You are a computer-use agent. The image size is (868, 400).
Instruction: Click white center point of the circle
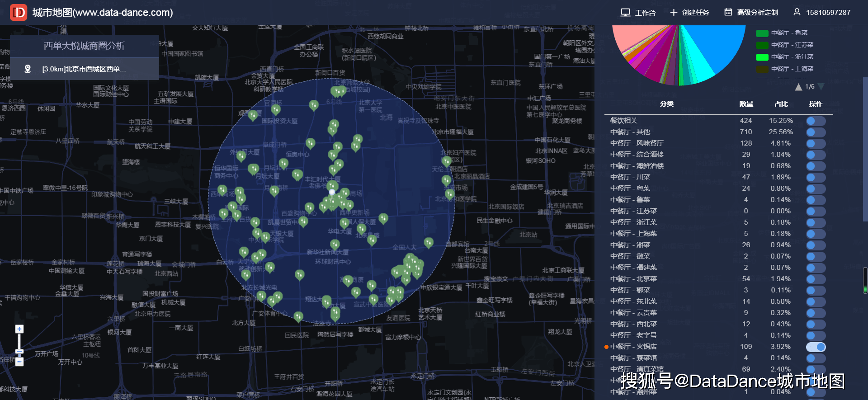[332, 192]
